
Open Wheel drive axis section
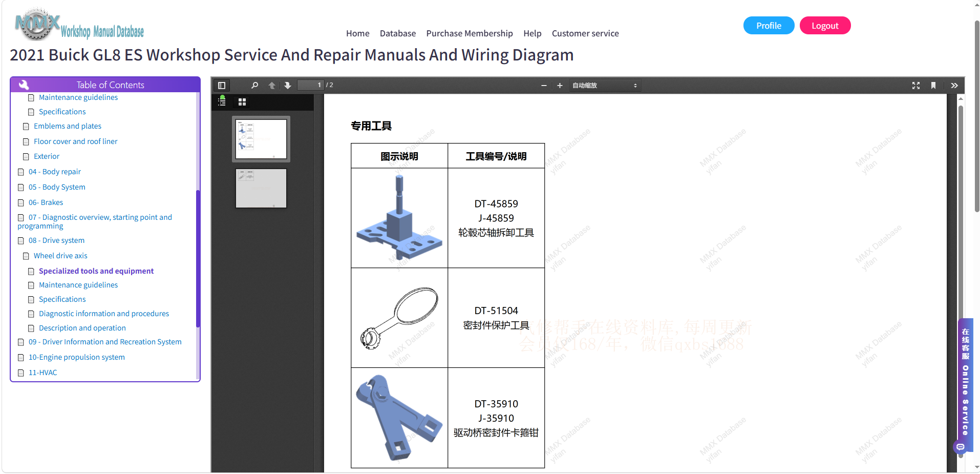[60, 256]
